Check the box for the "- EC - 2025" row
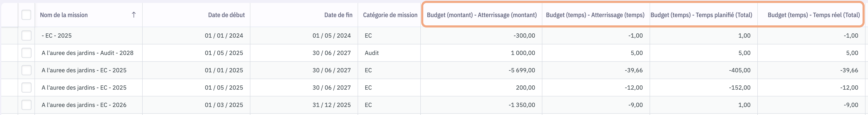The width and height of the screenshot is (868, 115). (26, 36)
